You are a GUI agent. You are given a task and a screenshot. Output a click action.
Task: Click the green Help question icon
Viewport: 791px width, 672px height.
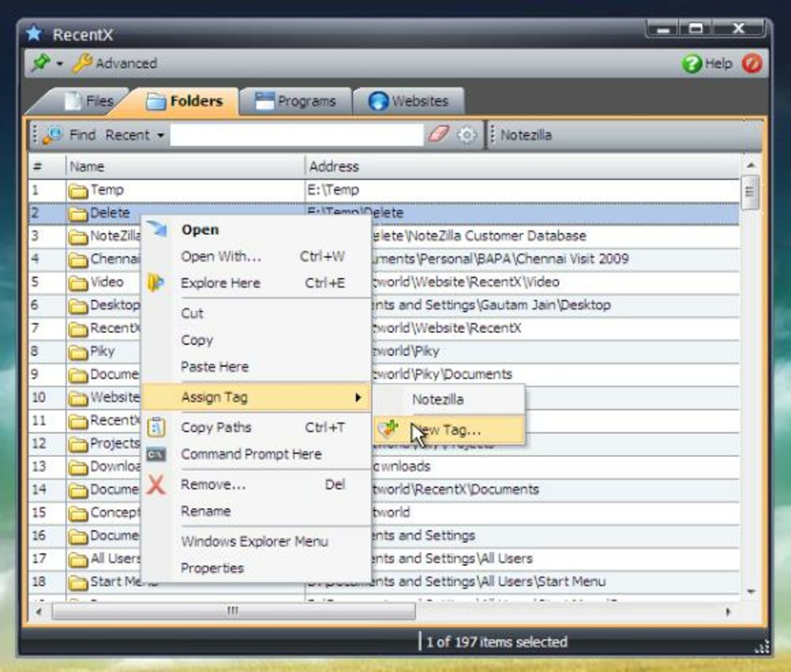pyautogui.click(x=692, y=64)
